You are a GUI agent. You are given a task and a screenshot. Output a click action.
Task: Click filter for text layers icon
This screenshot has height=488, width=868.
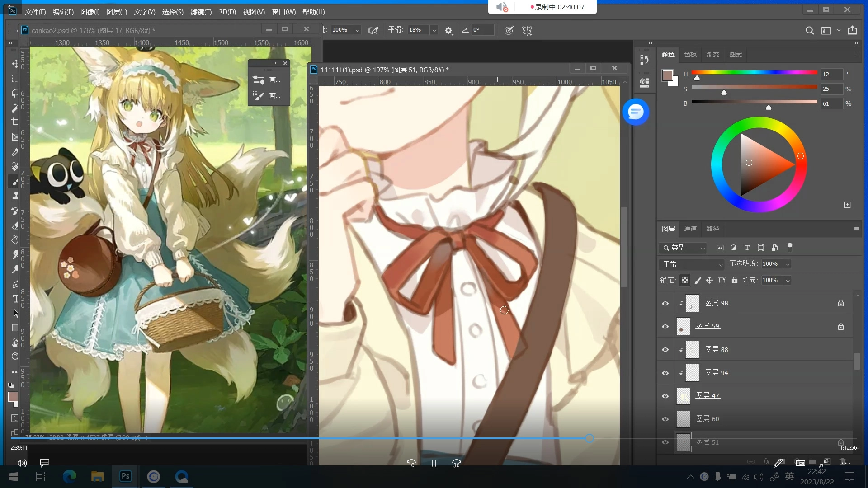pos(747,248)
